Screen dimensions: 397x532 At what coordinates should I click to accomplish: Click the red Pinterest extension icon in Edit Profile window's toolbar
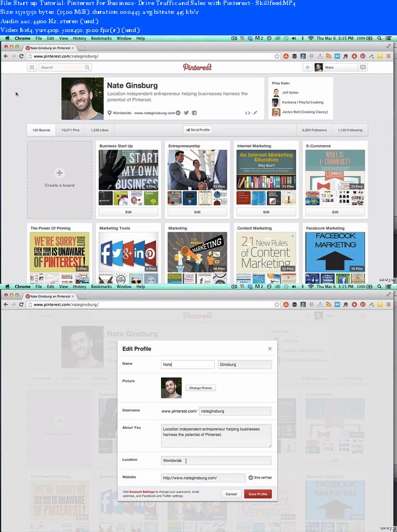pos(363,305)
